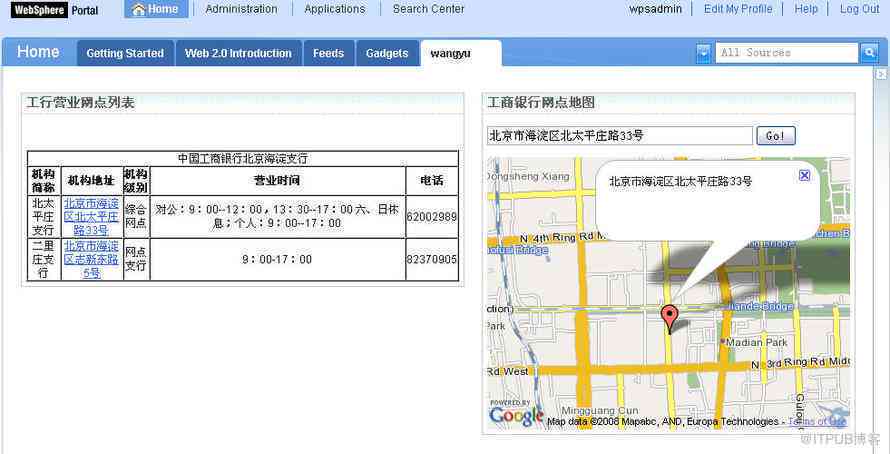The image size is (890, 454).
Task: Click the Home house icon in top navigation
Action: point(138,9)
